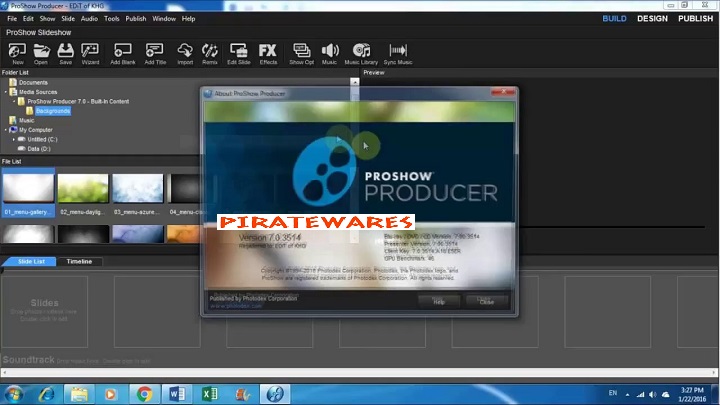Select the Untitled (C:) drive

[42, 139]
